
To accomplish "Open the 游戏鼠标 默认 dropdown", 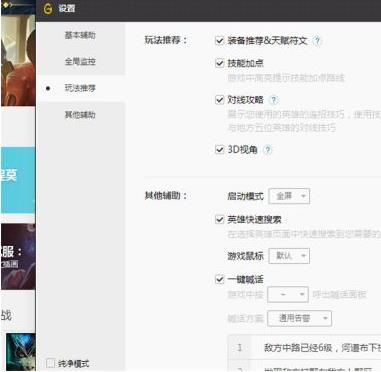I will 289,256.
